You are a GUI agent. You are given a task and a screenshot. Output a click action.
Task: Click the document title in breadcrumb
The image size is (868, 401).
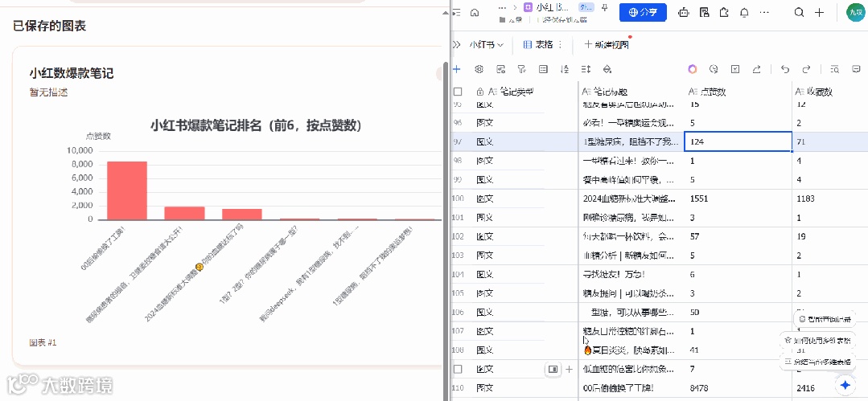tap(551, 8)
